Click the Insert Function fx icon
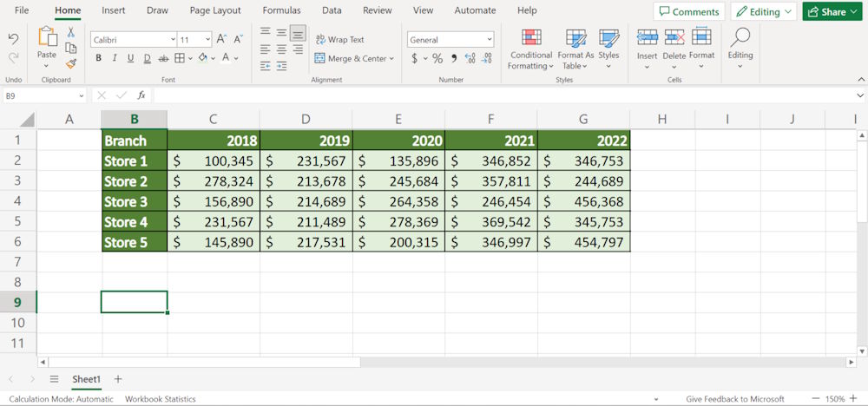The height and width of the screenshot is (406, 868). click(141, 95)
